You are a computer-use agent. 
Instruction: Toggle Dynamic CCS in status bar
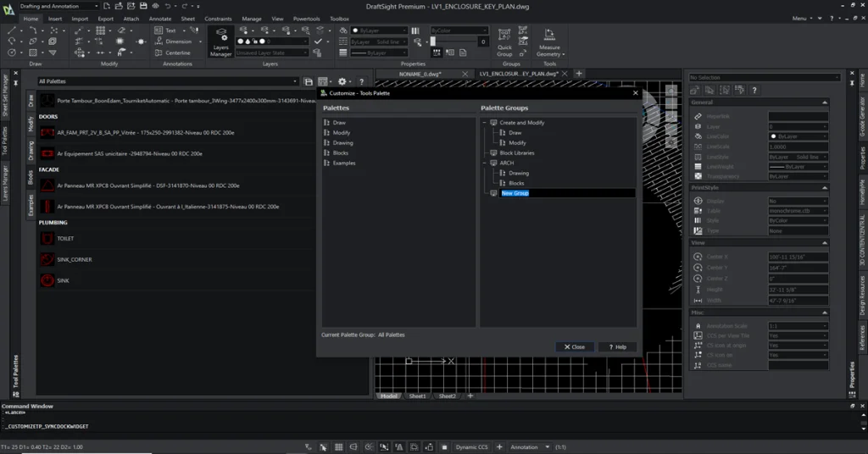(x=471, y=446)
